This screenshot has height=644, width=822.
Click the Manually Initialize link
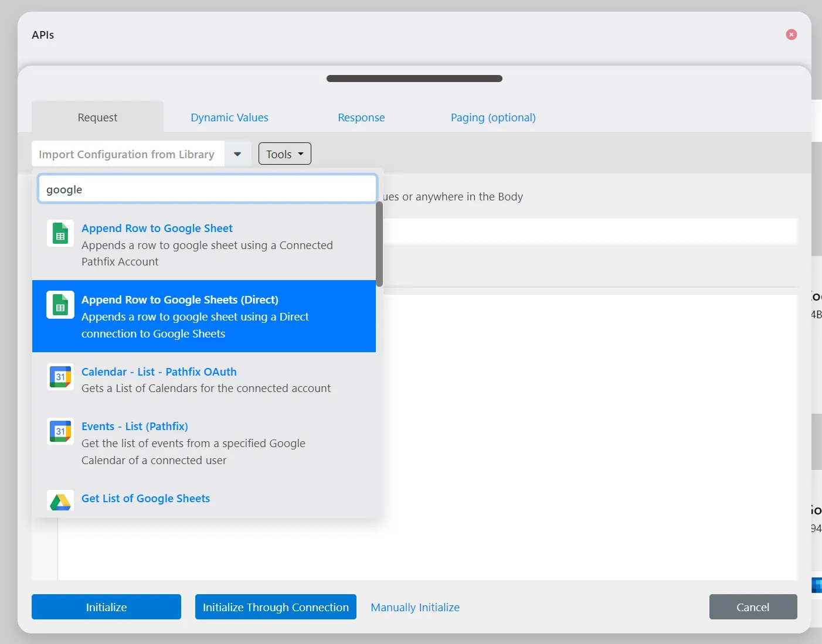coord(415,607)
